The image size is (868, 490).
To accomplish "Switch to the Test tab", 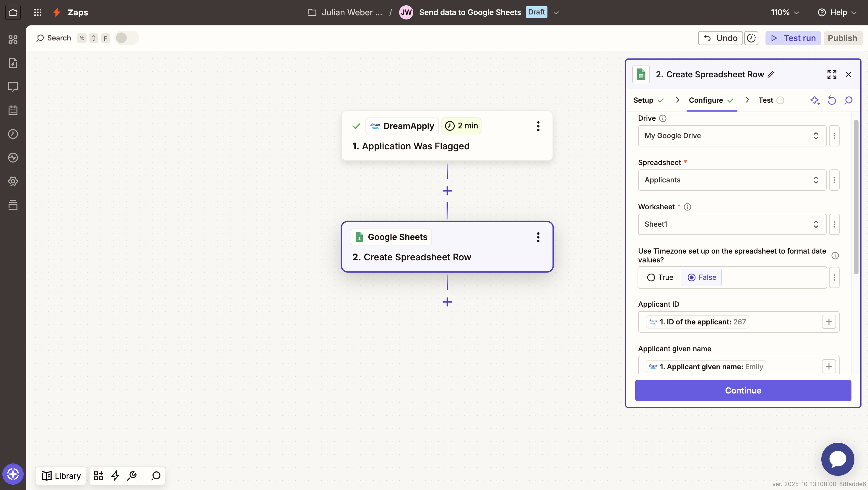I will 771,100.
